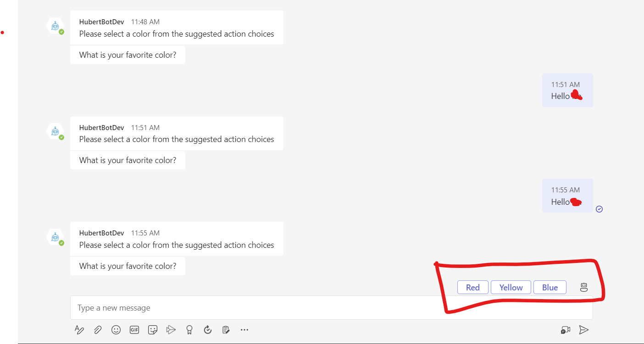This screenshot has height=344, width=644.
Task: Open the GIF picker
Action: tap(134, 329)
